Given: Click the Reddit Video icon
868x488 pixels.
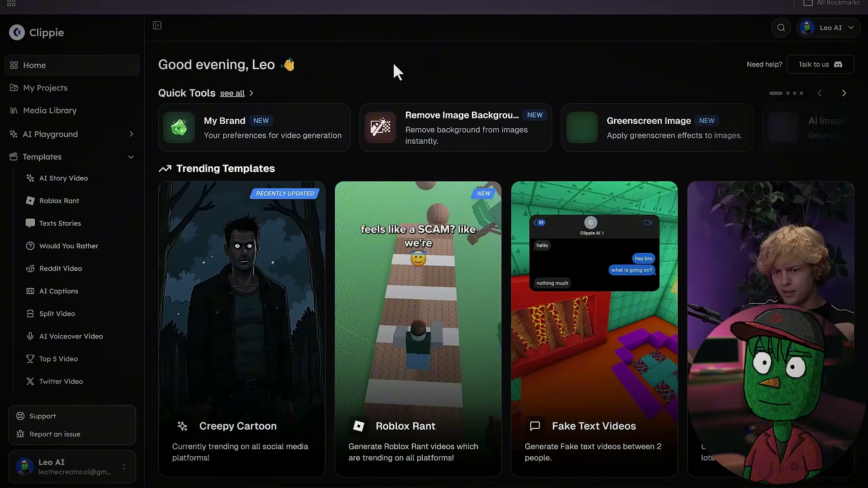Looking at the screenshot, I should click(30, 269).
